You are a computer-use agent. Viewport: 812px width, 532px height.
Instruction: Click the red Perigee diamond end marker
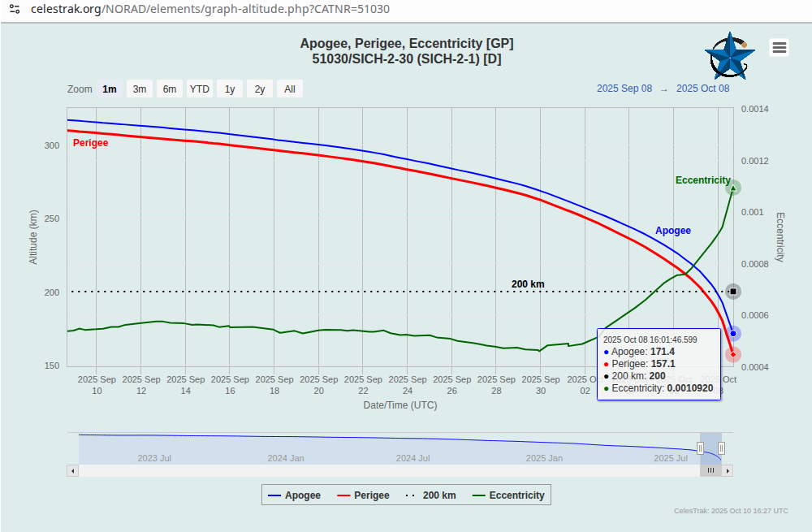click(732, 355)
